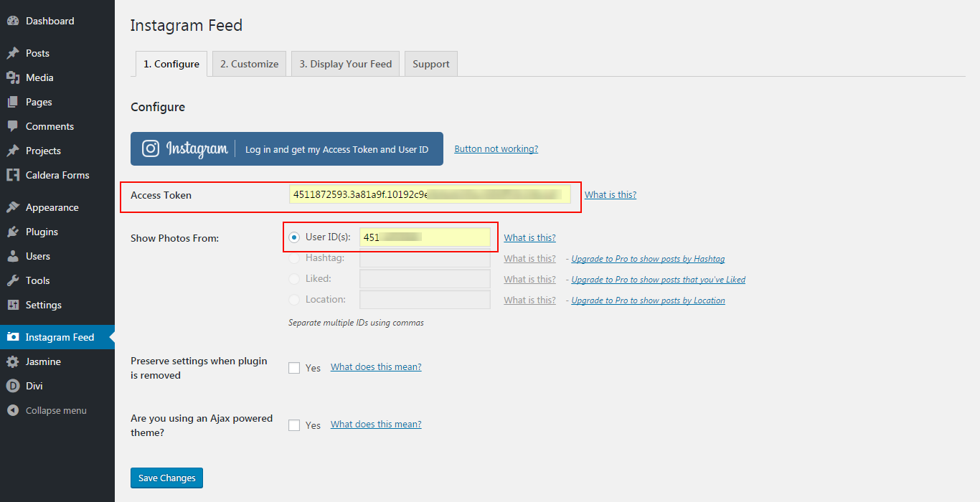Image resolution: width=980 pixels, height=502 pixels.
Task: Click the Settings sliders icon
Action: [12, 305]
